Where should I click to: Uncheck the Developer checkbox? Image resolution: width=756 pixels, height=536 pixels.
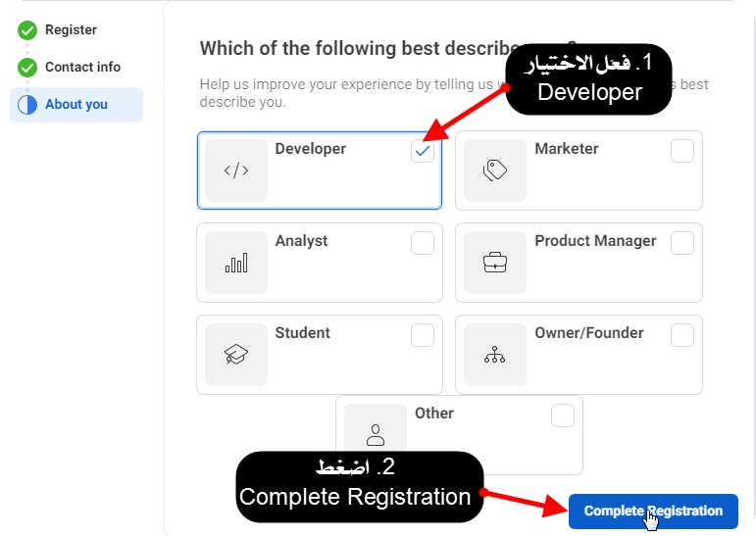click(423, 151)
